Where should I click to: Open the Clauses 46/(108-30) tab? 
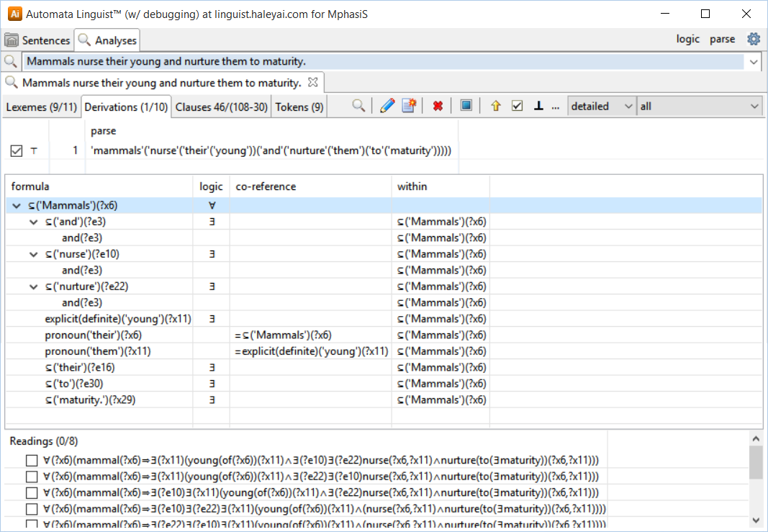pyautogui.click(x=222, y=107)
